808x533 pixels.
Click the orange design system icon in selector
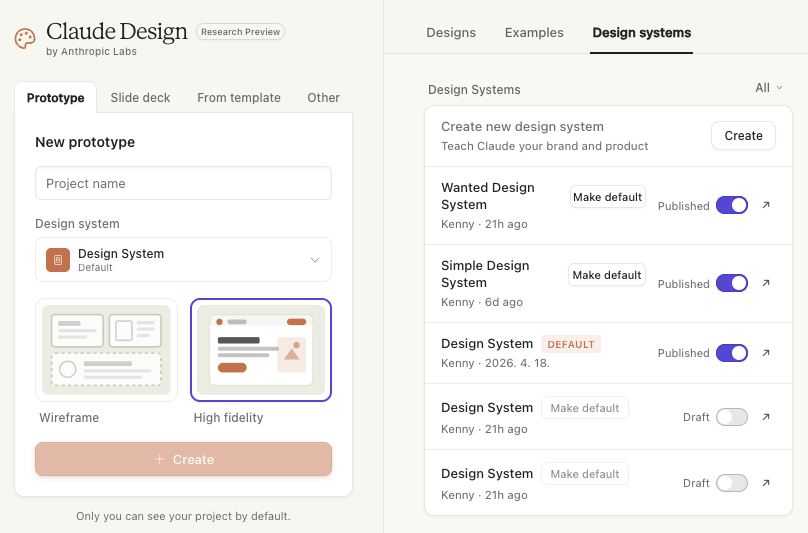click(x=58, y=260)
